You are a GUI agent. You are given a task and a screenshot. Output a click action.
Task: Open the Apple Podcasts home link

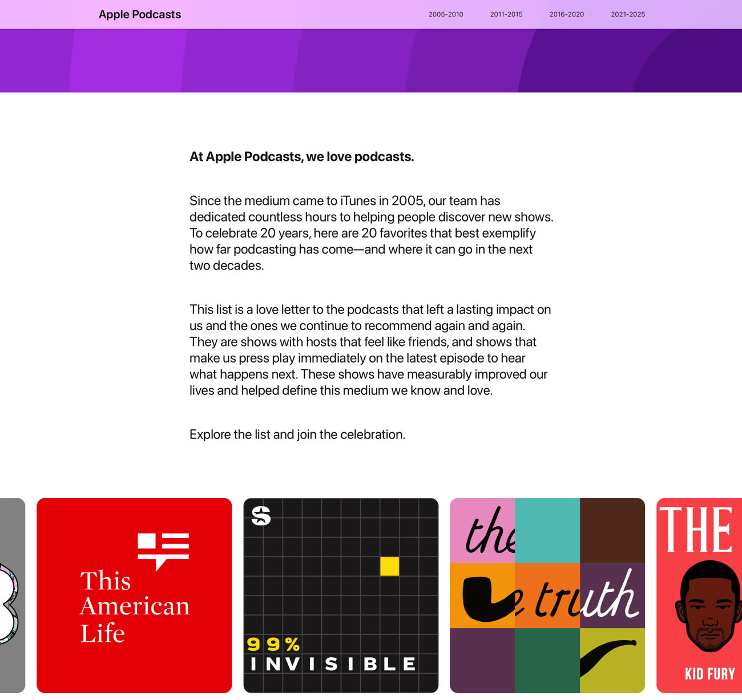pyautogui.click(x=140, y=14)
